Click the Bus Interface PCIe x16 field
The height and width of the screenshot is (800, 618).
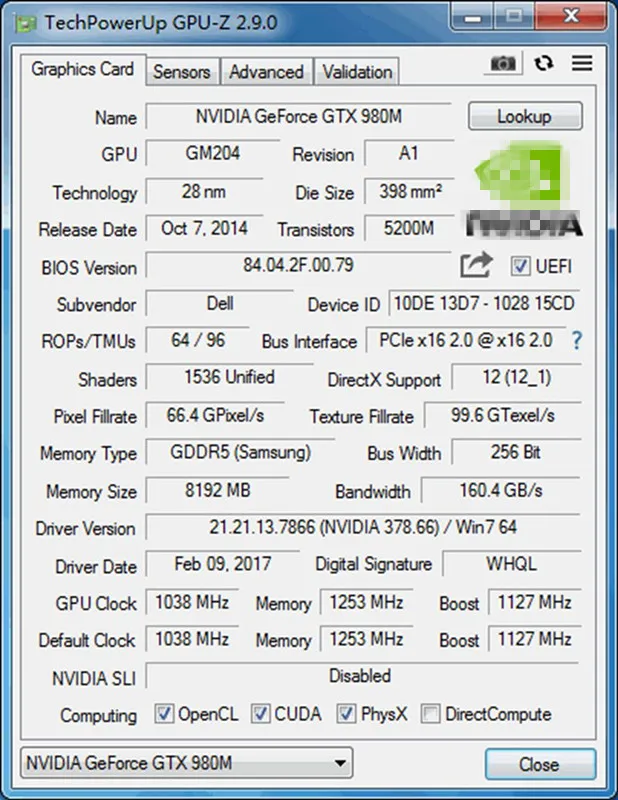point(465,340)
